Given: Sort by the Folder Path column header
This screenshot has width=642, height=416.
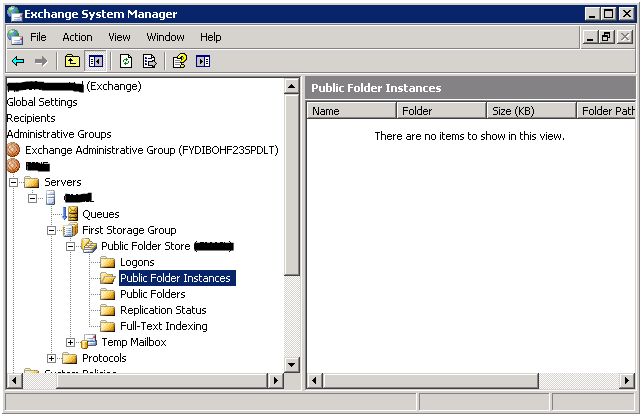Looking at the screenshot, I should click(606, 111).
